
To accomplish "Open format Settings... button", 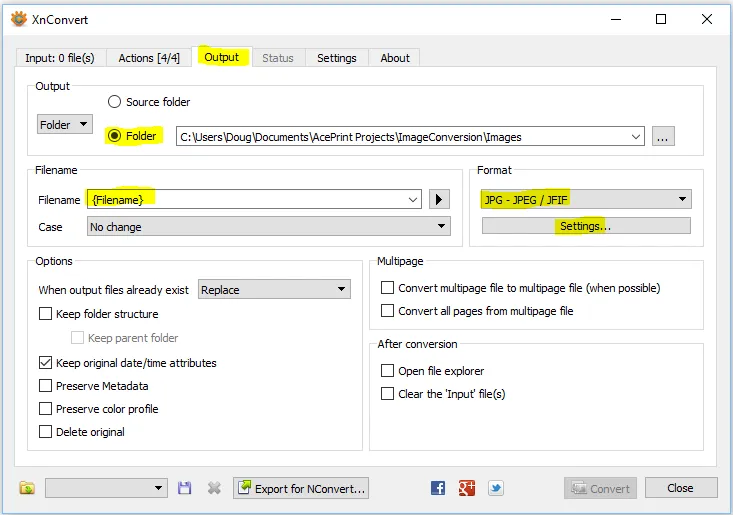I will click(586, 226).
